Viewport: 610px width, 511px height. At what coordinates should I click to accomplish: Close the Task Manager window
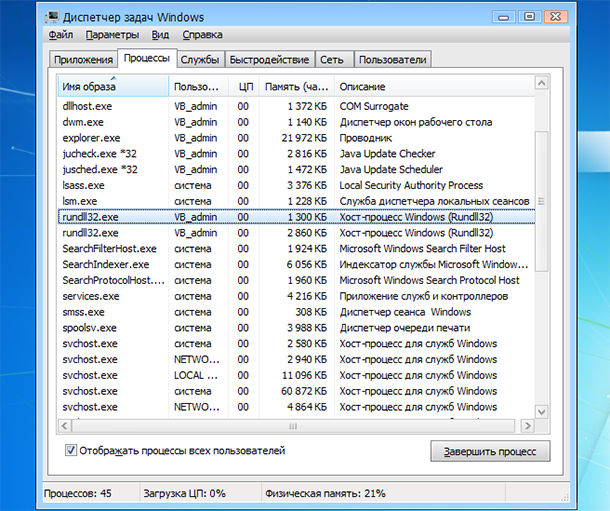click(556, 17)
